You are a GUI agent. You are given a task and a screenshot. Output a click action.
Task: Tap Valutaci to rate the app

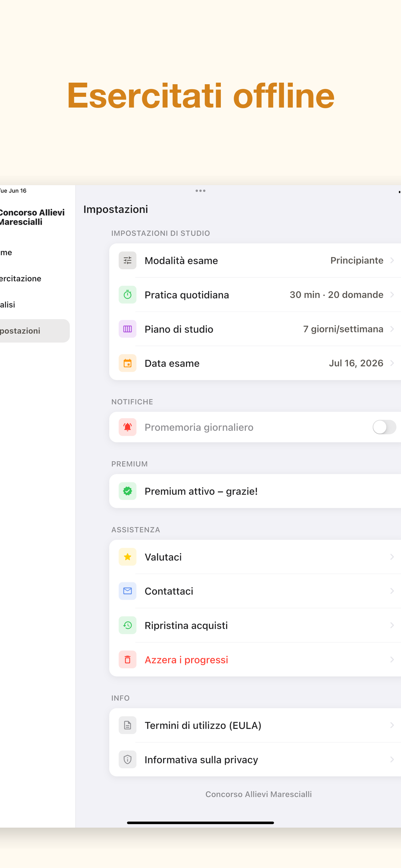pyautogui.click(x=255, y=557)
